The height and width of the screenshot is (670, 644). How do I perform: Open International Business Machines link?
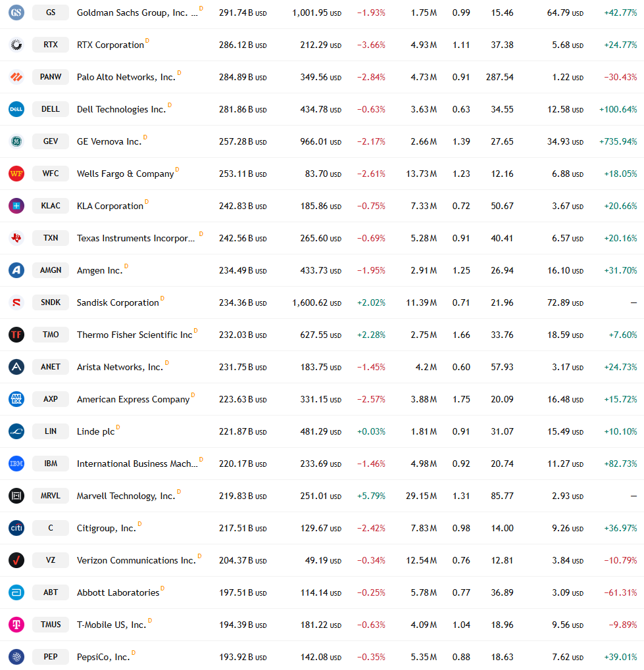coord(137,464)
